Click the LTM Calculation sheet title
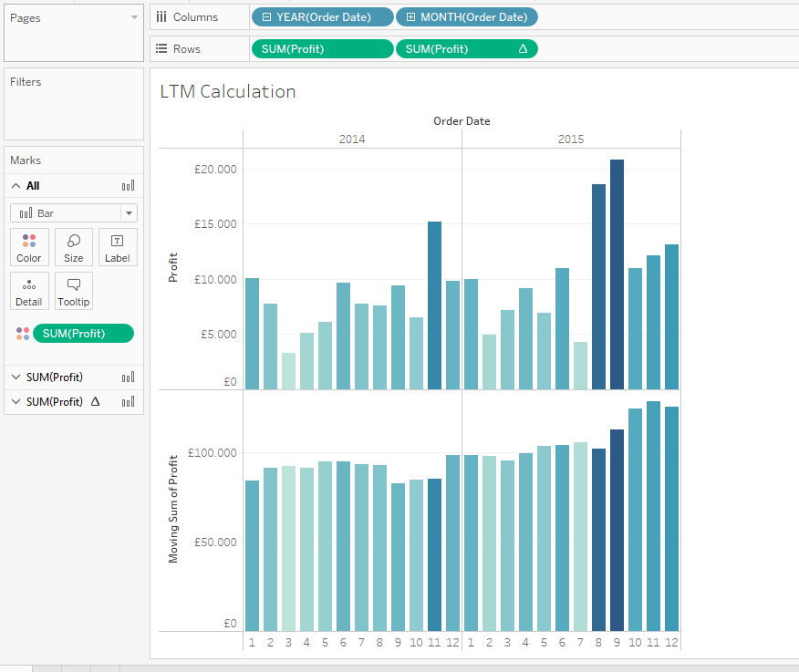 point(228,91)
